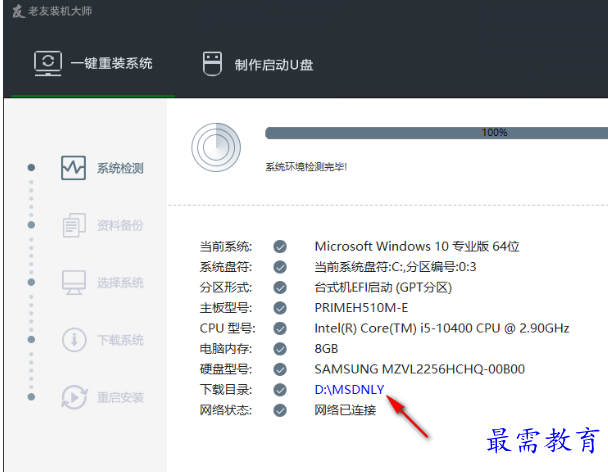
Task: Select the 资料备份 documents icon
Action: 74,225
